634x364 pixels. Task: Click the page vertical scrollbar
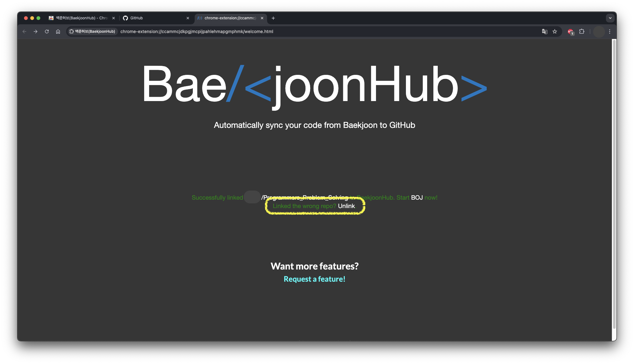(614, 184)
